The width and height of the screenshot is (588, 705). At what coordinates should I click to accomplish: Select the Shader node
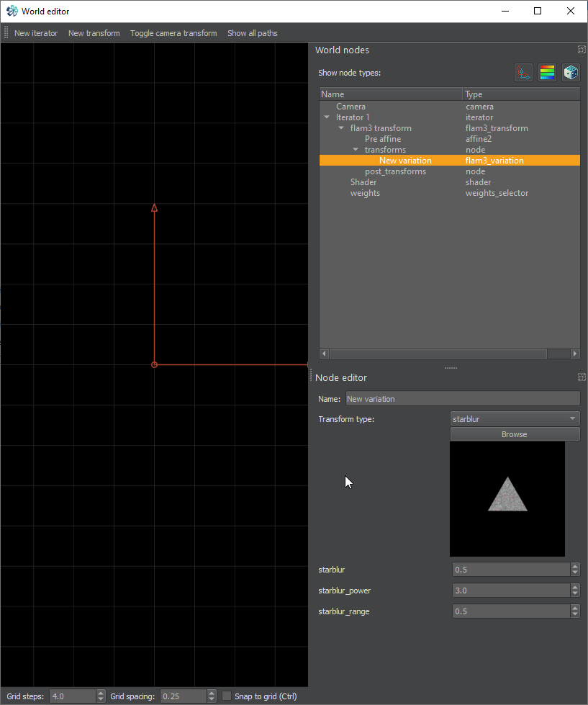coord(363,182)
